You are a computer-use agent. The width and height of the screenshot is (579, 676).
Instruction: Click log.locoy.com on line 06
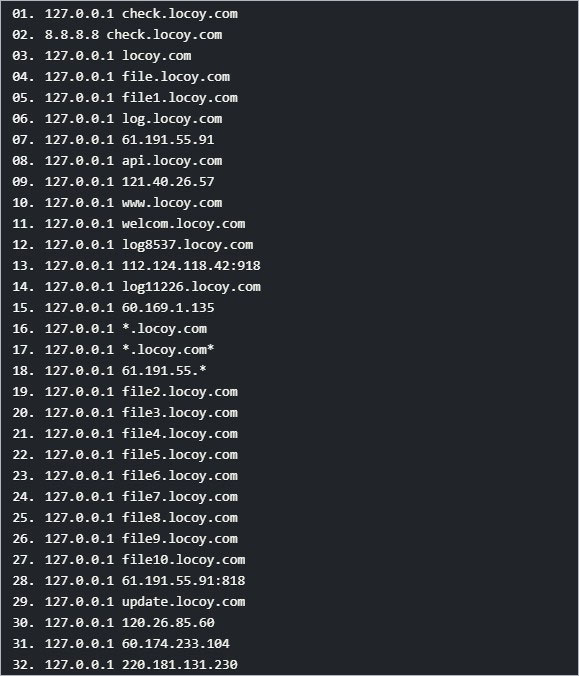172,119
